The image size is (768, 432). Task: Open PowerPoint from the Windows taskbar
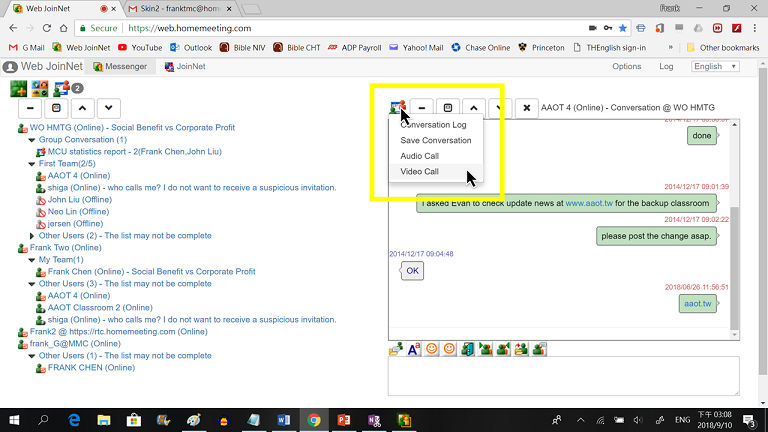[342, 420]
